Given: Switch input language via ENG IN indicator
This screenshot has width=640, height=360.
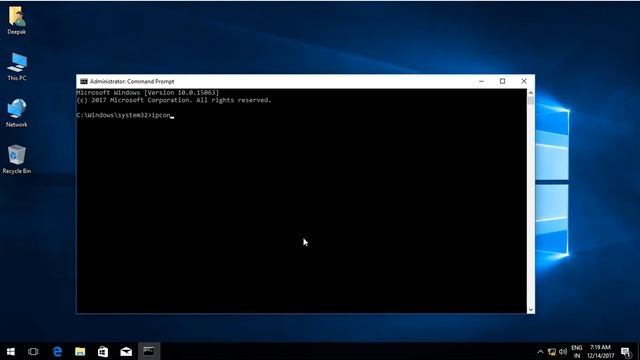Looking at the screenshot, I should pyautogui.click(x=577, y=351).
